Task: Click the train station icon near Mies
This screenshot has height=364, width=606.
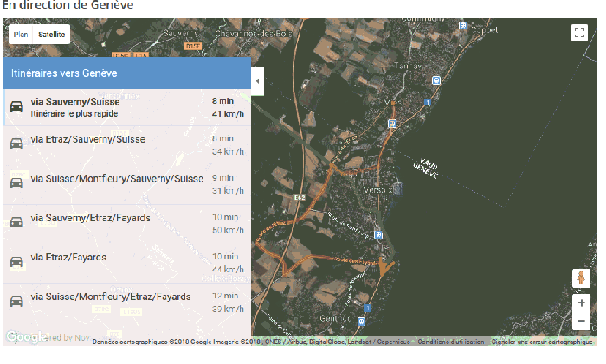Action: click(x=392, y=124)
